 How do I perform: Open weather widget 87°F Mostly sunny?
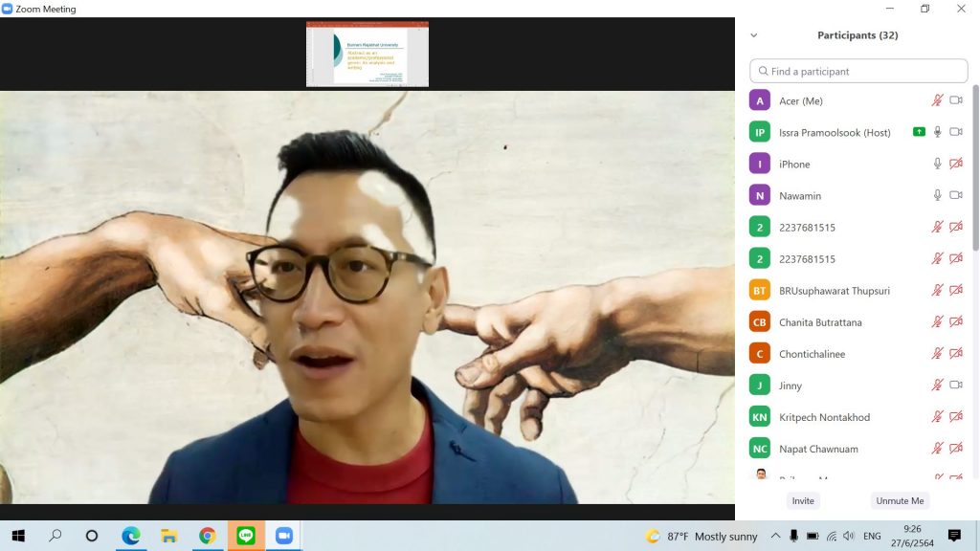[702, 536]
